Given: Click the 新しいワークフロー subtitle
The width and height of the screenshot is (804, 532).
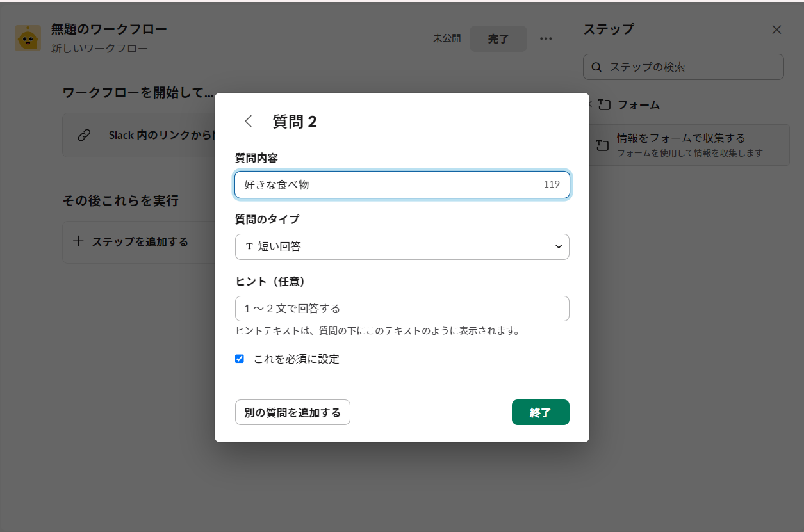Looking at the screenshot, I should (x=99, y=48).
